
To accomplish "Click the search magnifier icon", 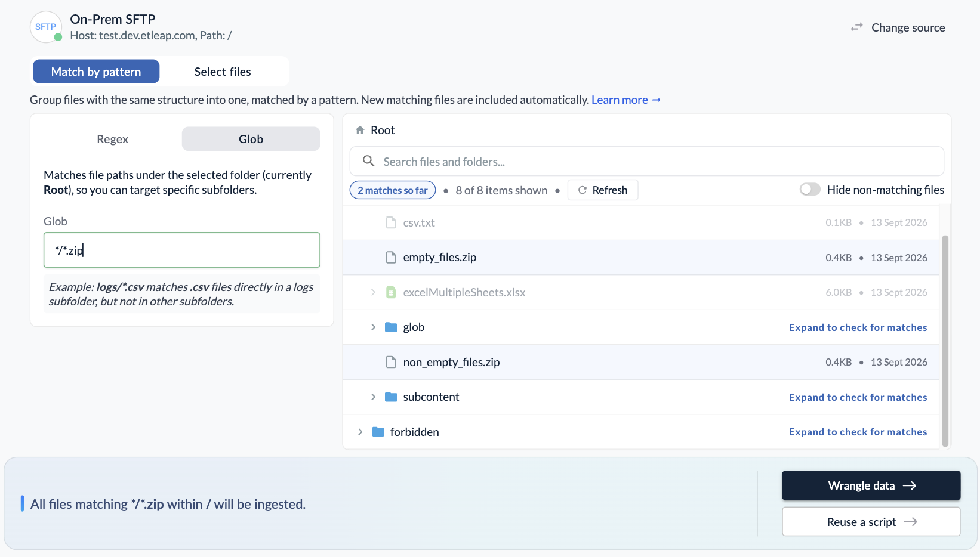I will [369, 161].
